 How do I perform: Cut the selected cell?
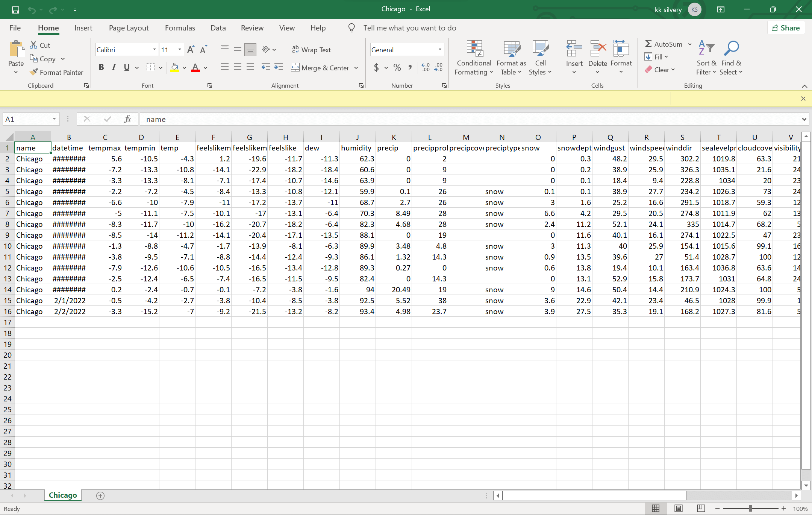click(x=40, y=45)
